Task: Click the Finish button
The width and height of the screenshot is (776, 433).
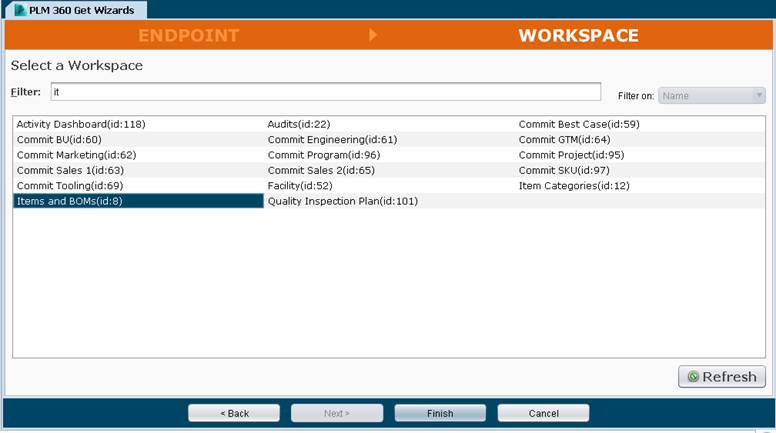Action: coord(440,413)
